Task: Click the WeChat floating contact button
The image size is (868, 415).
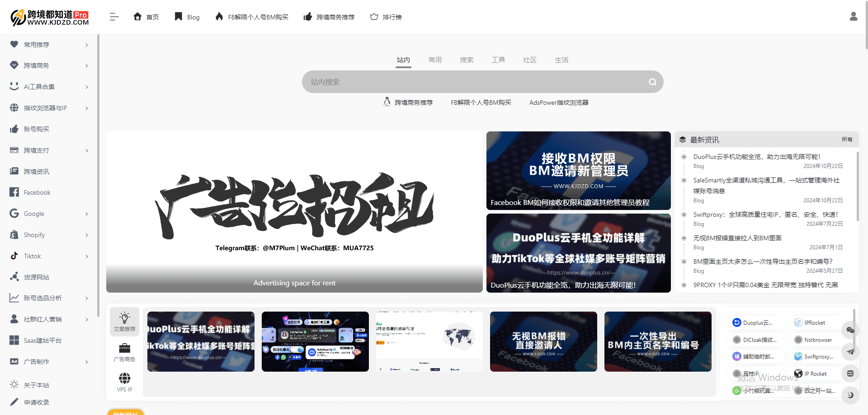Action: click(x=850, y=330)
